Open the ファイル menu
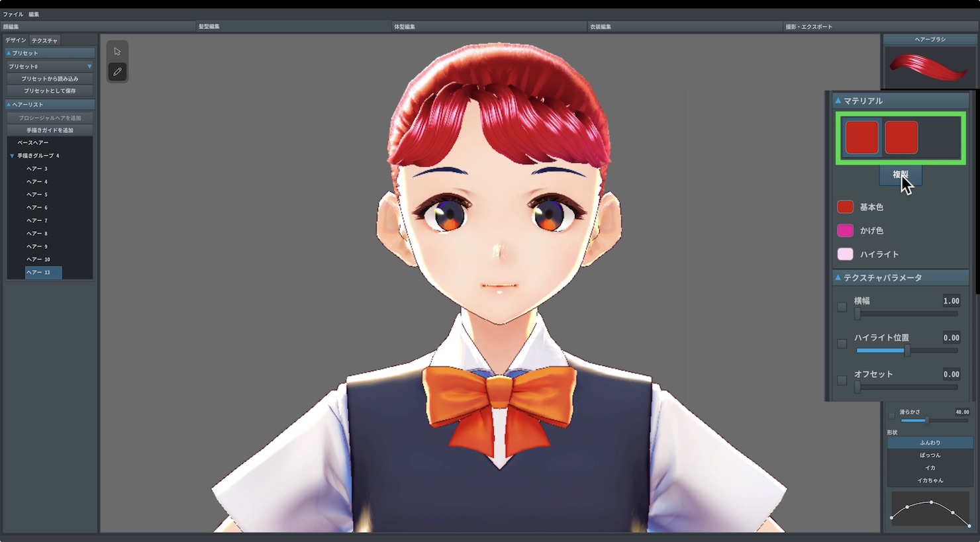 click(13, 14)
